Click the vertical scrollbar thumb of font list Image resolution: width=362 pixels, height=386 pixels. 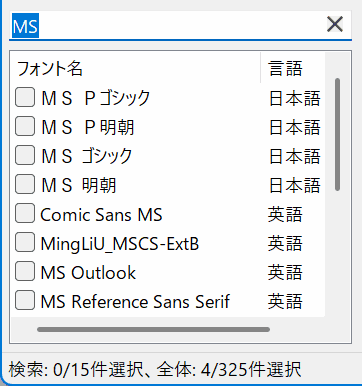[x=338, y=135]
